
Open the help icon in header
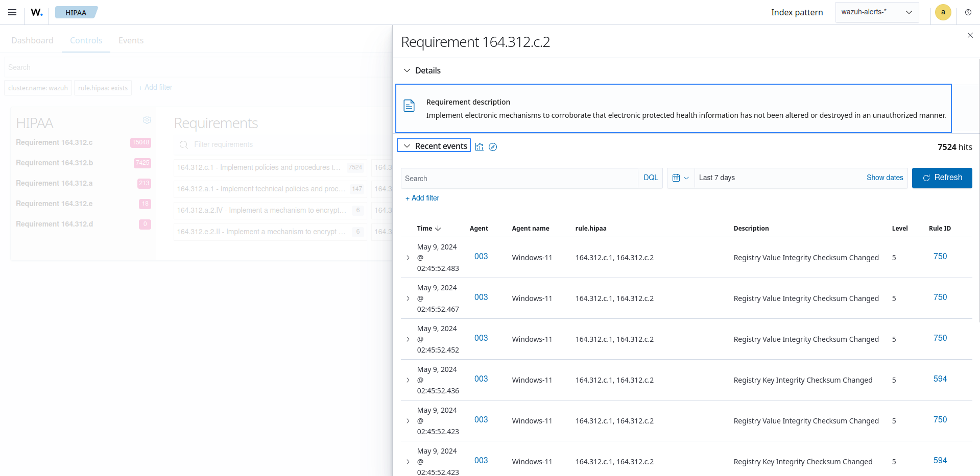pos(968,12)
